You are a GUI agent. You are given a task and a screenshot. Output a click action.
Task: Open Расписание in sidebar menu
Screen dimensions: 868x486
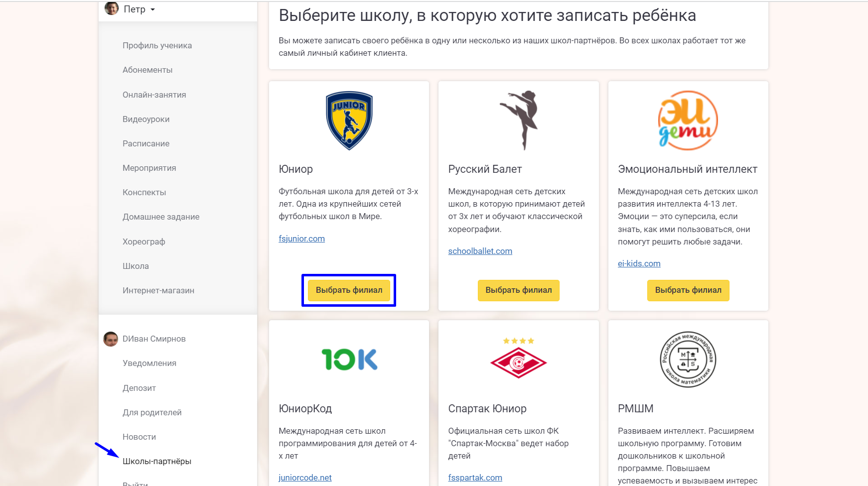click(146, 143)
